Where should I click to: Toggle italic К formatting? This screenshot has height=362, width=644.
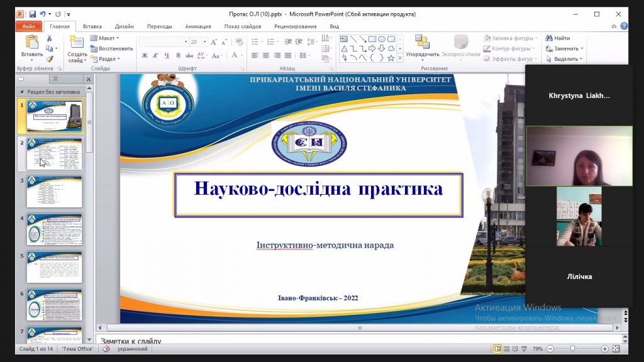click(x=156, y=55)
